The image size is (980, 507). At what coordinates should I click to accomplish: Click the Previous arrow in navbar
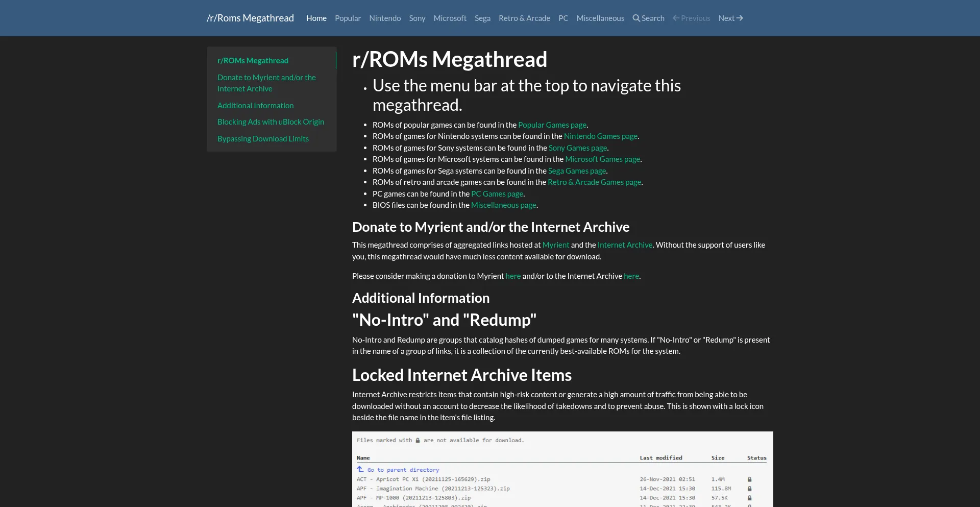676,18
